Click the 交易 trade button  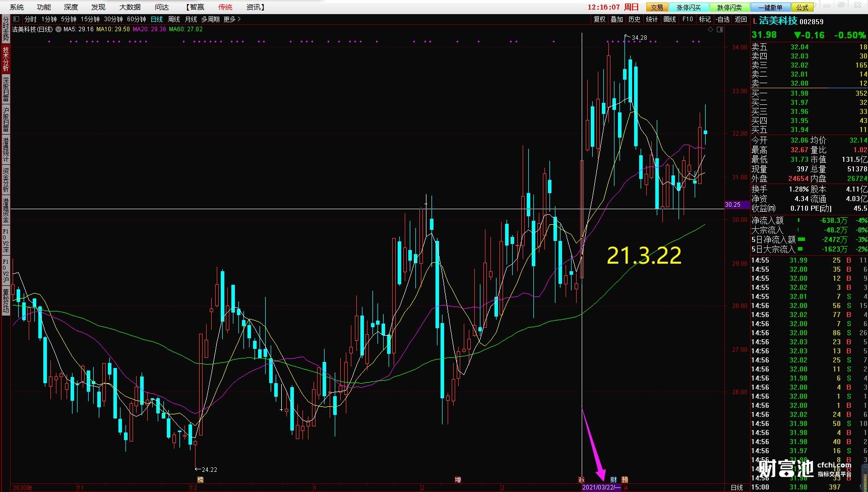[657, 7]
